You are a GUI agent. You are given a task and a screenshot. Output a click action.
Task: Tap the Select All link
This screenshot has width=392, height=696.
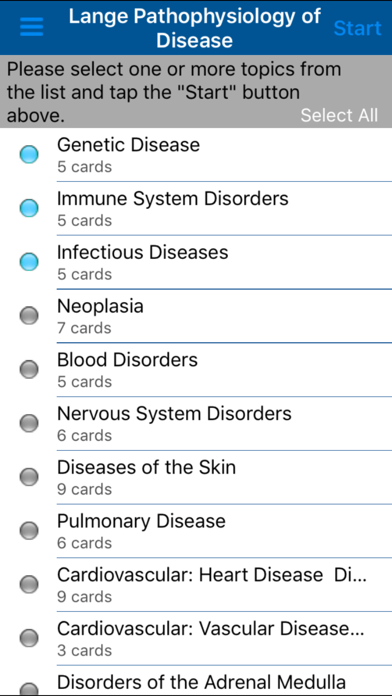coord(339,115)
